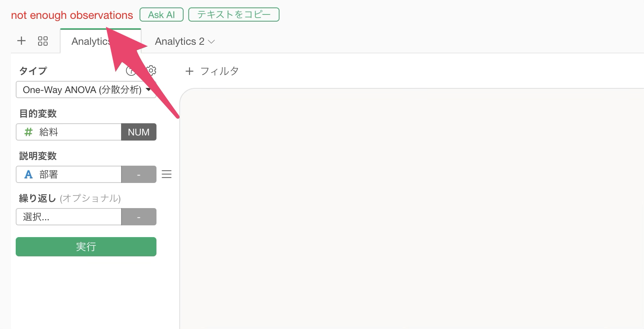Open the 説明変数 hamburger menu icon

tap(167, 174)
